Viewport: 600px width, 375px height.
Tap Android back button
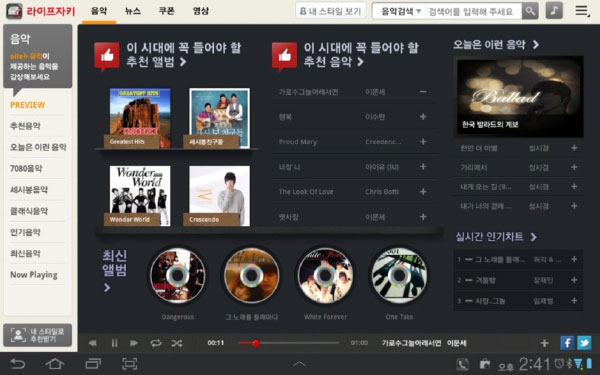coord(17,364)
